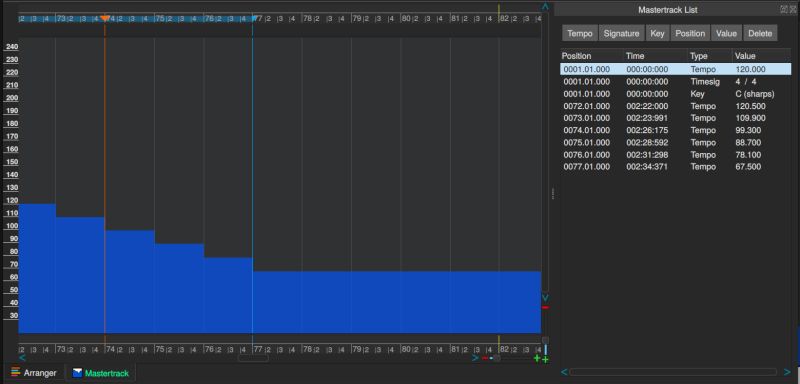
Task: Click the Position button
Action: pyautogui.click(x=690, y=33)
